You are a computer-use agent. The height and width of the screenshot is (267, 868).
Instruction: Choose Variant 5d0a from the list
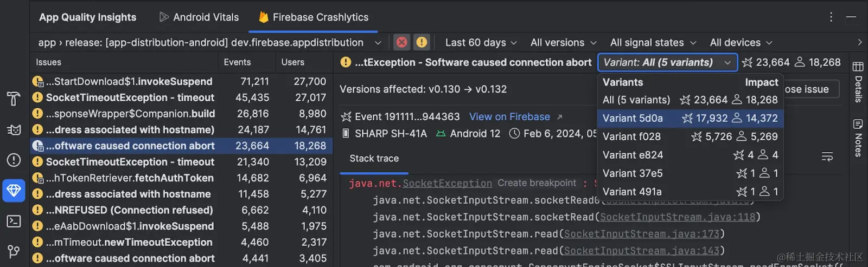point(690,118)
